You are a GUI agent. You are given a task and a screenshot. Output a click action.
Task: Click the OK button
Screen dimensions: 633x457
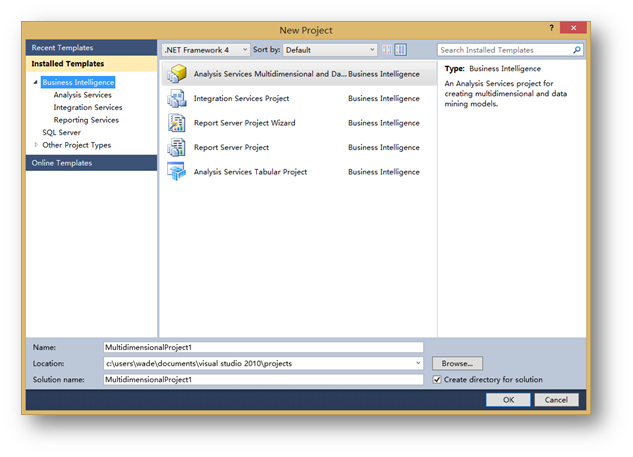508,400
